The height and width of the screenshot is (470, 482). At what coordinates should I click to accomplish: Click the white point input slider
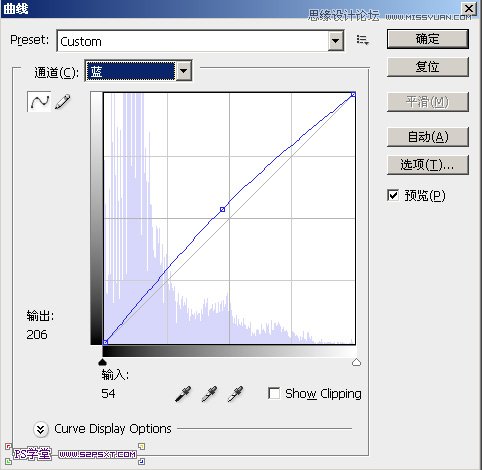356,362
